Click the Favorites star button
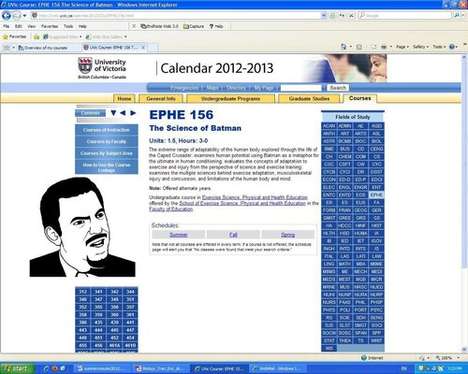Image resolution: width=468 pixels, height=374 pixels. click(x=14, y=37)
